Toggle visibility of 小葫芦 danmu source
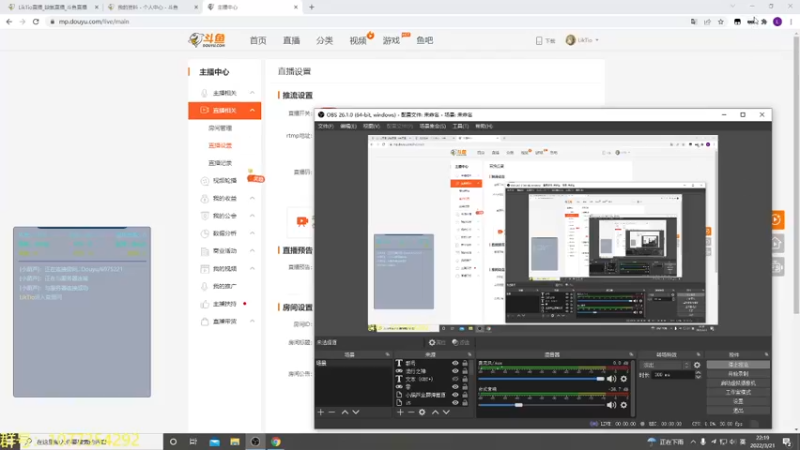This screenshot has width=800, height=450. (455, 395)
